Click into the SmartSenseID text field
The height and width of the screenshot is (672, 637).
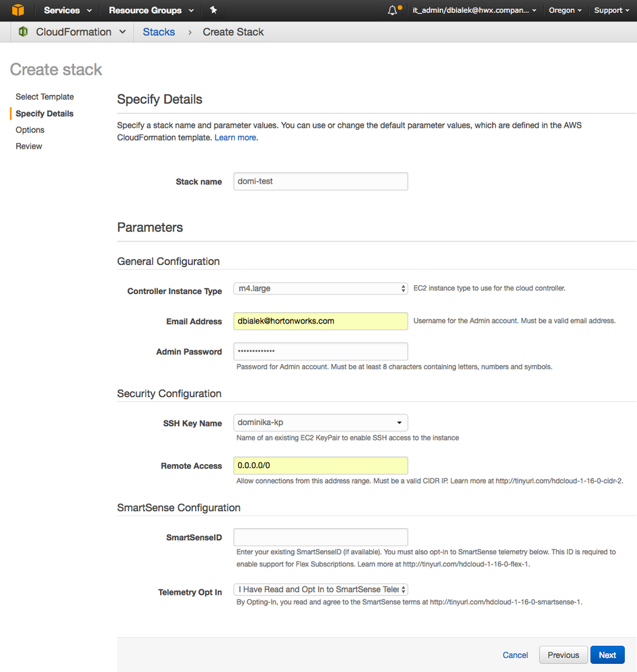tap(320, 537)
